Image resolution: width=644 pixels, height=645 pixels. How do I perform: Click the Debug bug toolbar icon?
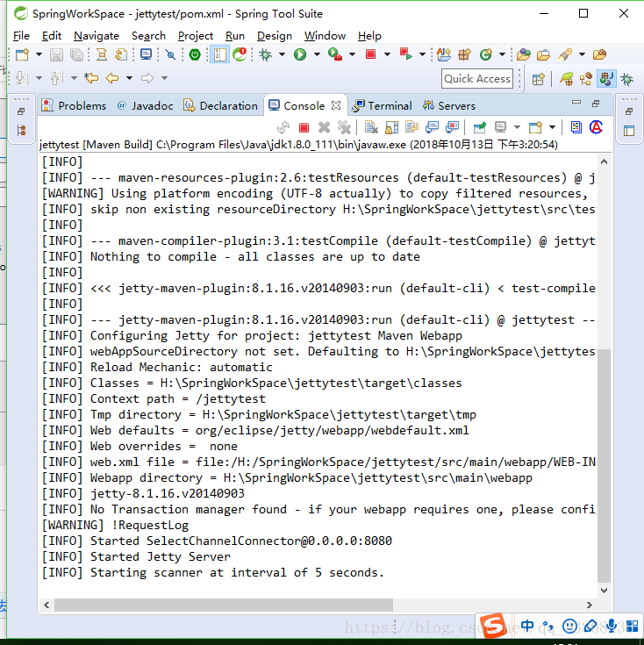265,54
